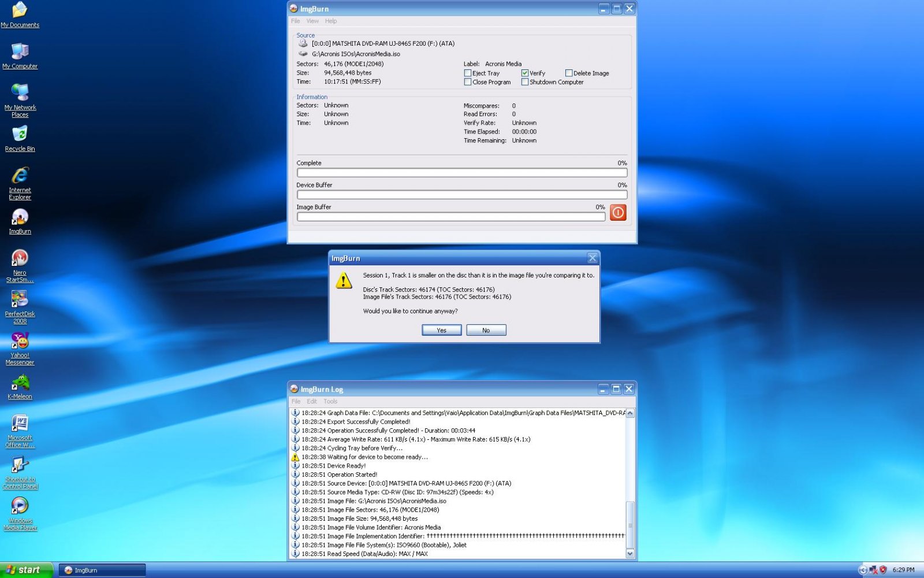
Task: Select 'Source Media Type: CD-RW' log line
Action: (x=458, y=492)
